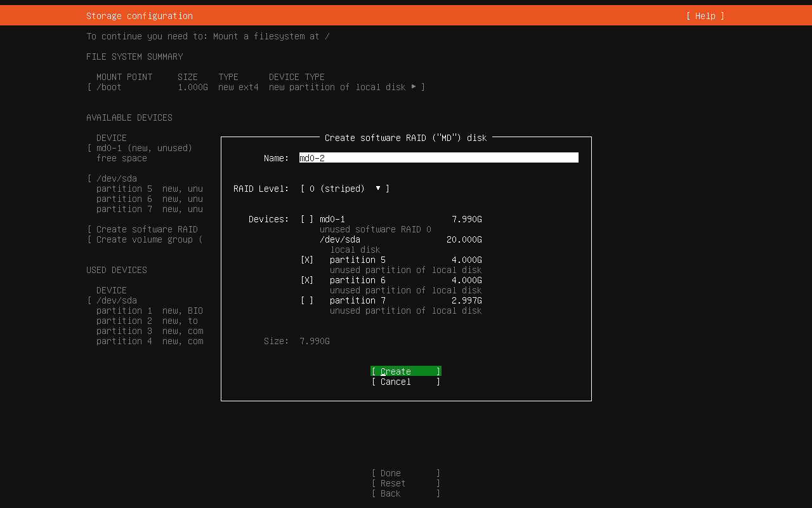
Task: Cancel the RAID creation dialog
Action: (x=405, y=382)
